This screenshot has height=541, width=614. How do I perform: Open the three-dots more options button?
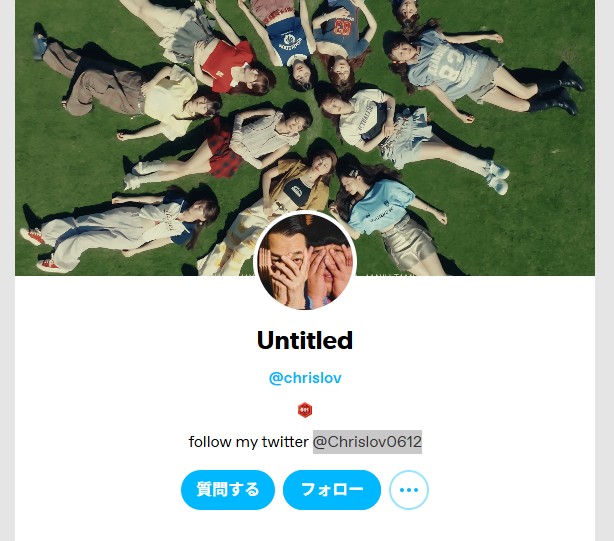point(409,490)
